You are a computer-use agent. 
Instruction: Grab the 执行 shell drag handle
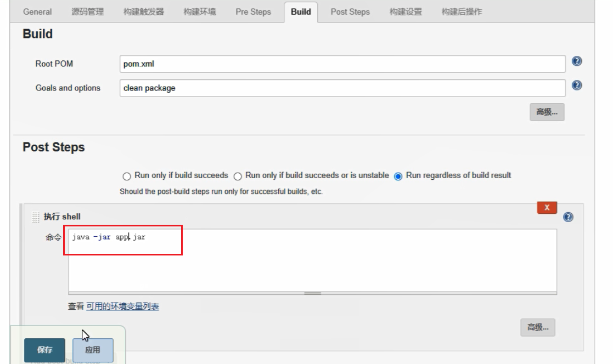tap(36, 217)
